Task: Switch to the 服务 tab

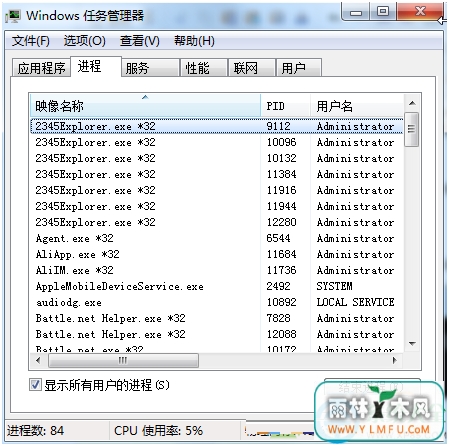Action: 150,68
